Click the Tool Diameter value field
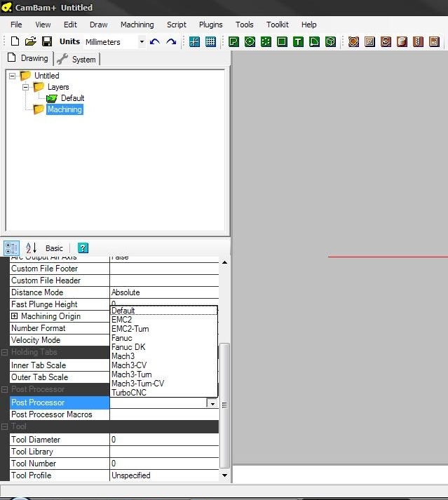Image resolution: width=448 pixels, height=500 pixels. [x=164, y=440]
